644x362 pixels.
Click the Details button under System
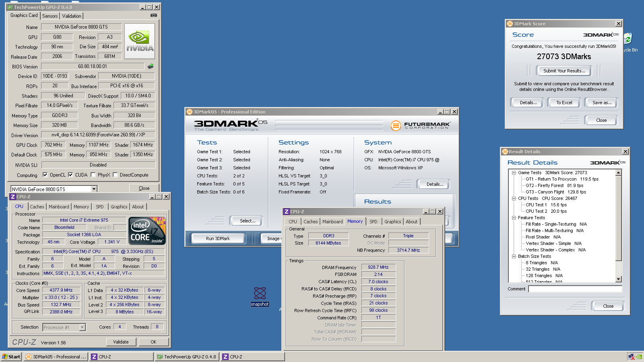pyautogui.click(x=435, y=184)
